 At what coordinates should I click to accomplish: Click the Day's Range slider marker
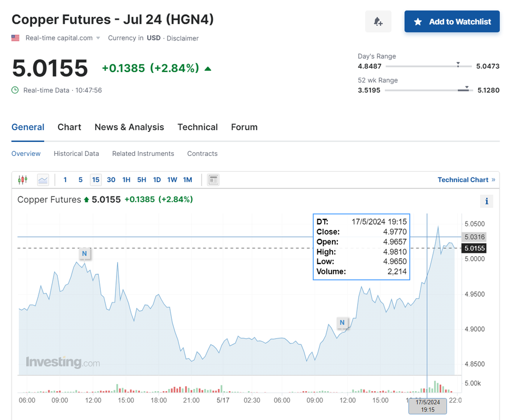tap(458, 64)
